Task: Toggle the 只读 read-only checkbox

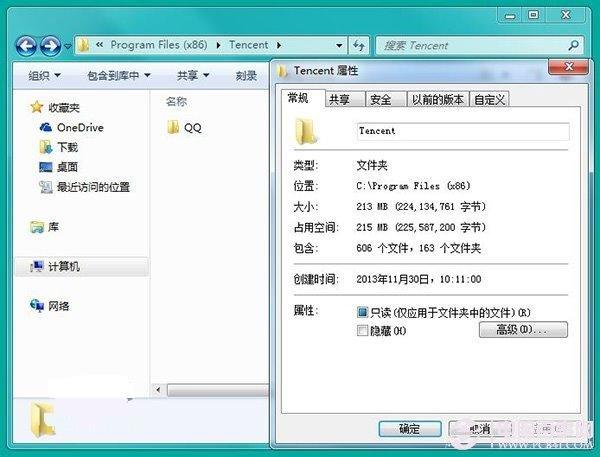Action: (x=362, y=312)
